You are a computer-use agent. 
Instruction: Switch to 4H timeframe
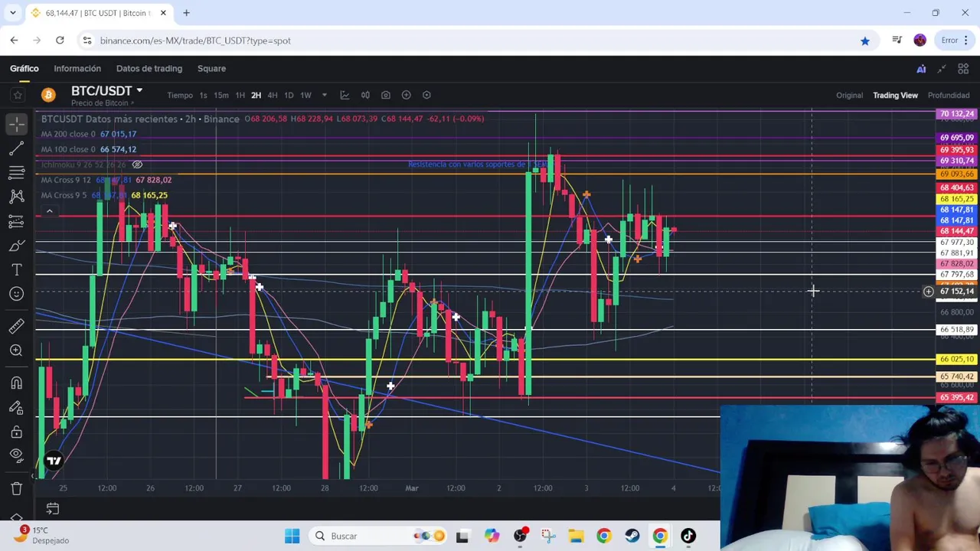(272, 95)
